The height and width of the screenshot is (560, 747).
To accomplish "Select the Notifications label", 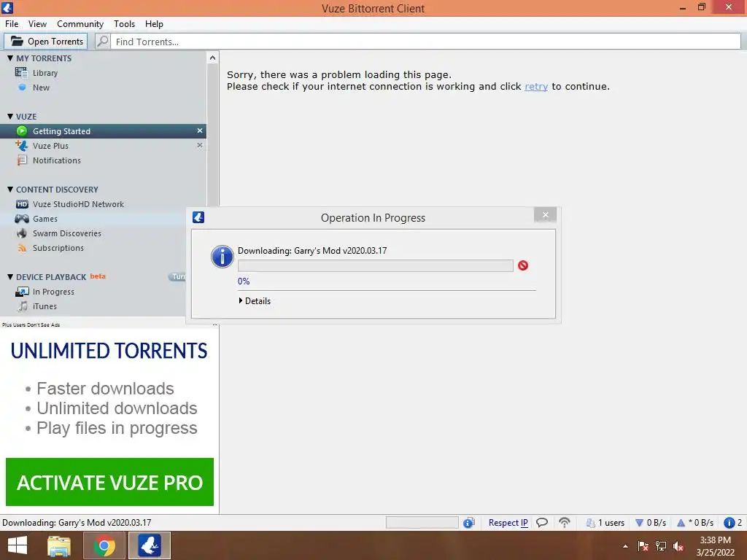I will tap(57, 160).
